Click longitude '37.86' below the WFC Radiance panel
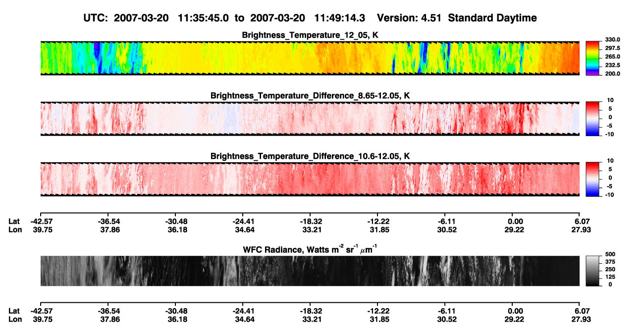Viewport: 644px width, 330px height. tap(108, 319)
